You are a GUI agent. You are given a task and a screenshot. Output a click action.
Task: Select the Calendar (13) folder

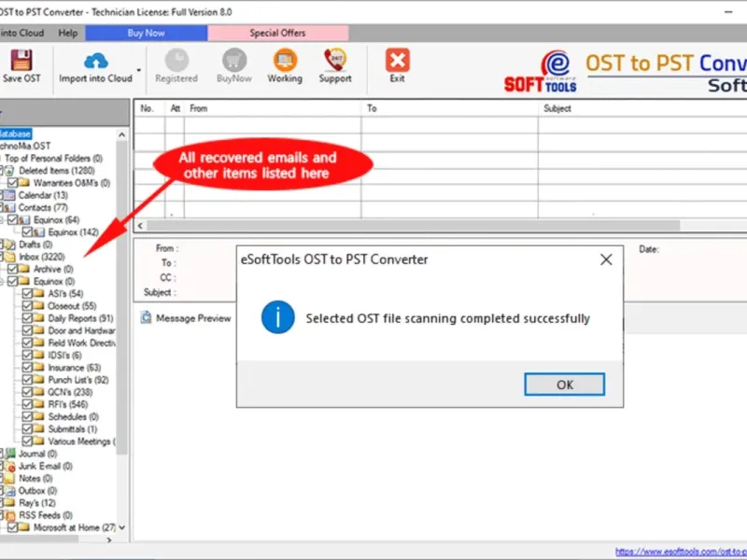[x=43, y=195]
